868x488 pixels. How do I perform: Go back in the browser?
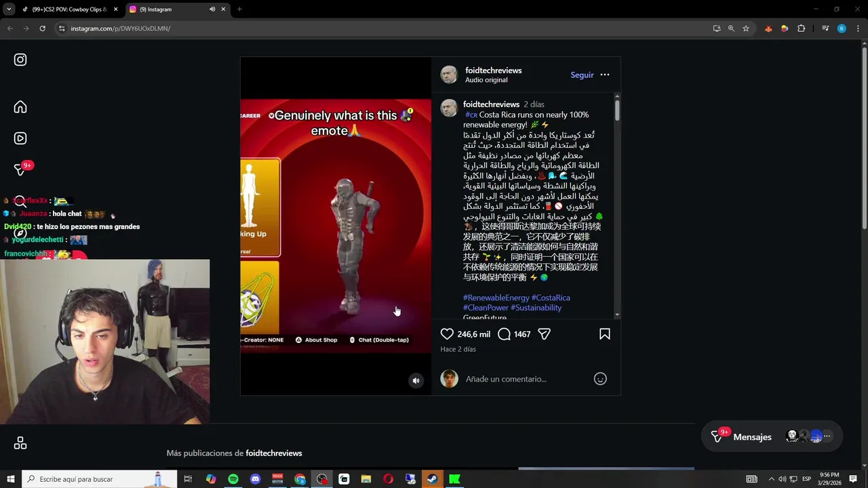click(x=9, y=28)
